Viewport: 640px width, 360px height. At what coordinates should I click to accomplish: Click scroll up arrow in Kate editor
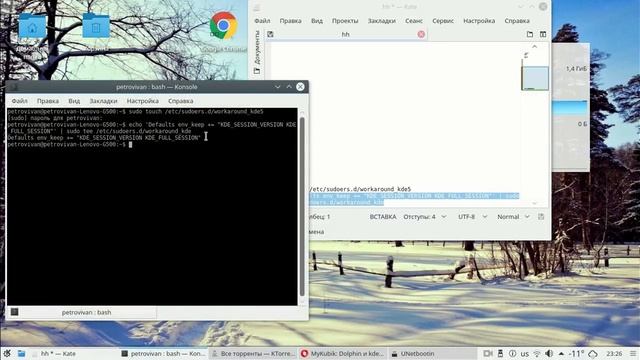pyautogui.click(x=534, y=47)
